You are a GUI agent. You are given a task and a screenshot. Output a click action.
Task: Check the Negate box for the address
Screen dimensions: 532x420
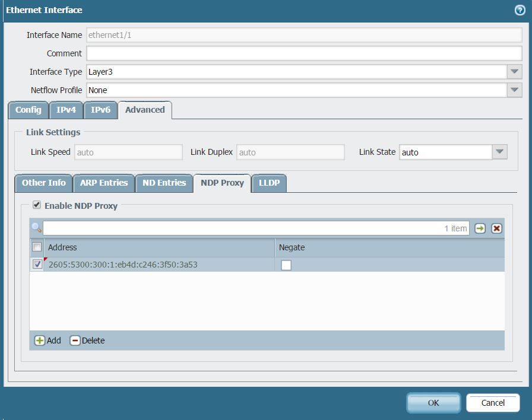[x=286, y=265]
